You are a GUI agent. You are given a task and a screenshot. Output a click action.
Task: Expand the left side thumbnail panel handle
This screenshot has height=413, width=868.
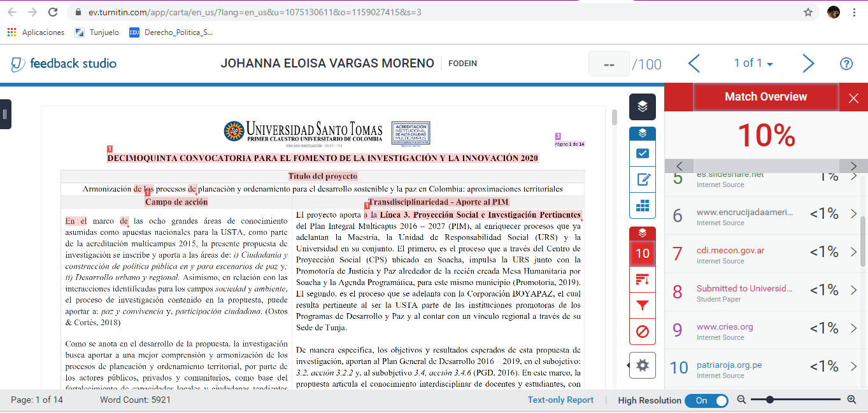point(5,114)
